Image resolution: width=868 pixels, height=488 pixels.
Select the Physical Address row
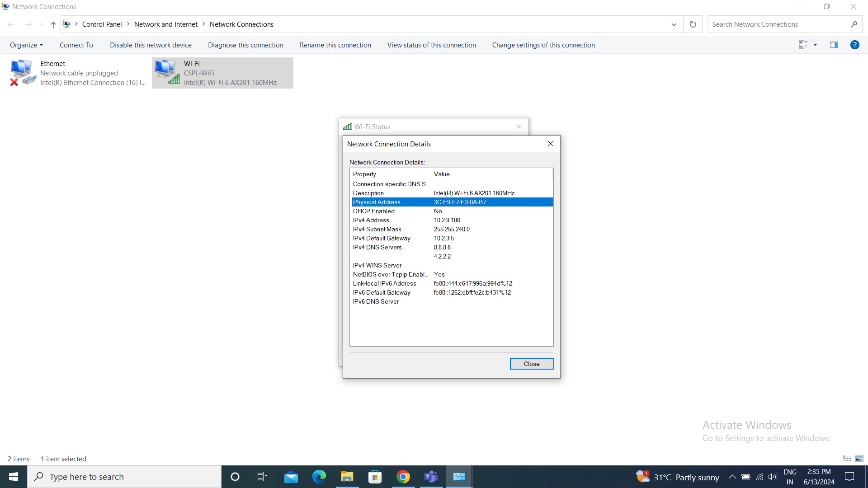(x=452, y=202)
